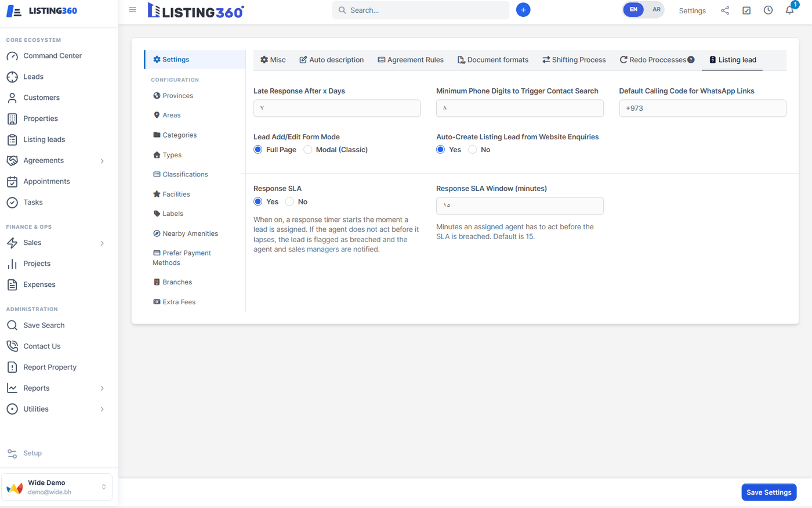Click the Listing leads clipboard icon
812x508 pixels.
[12, 140]
